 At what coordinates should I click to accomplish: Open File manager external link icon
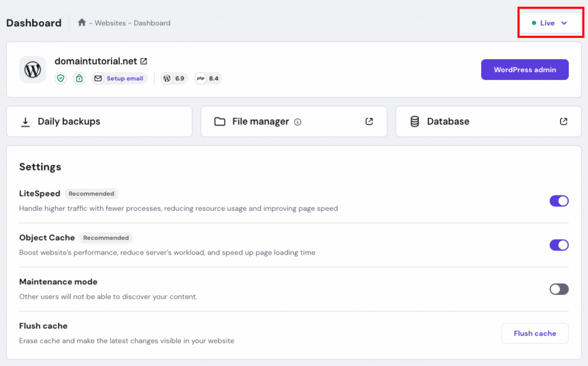(369, 121)
